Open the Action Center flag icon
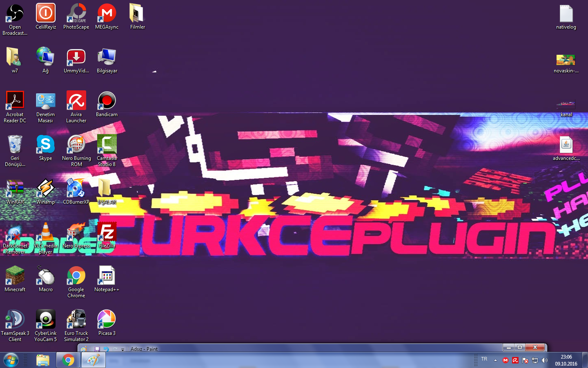This screenshot has height=368, width=588. [x=525, y=360]
